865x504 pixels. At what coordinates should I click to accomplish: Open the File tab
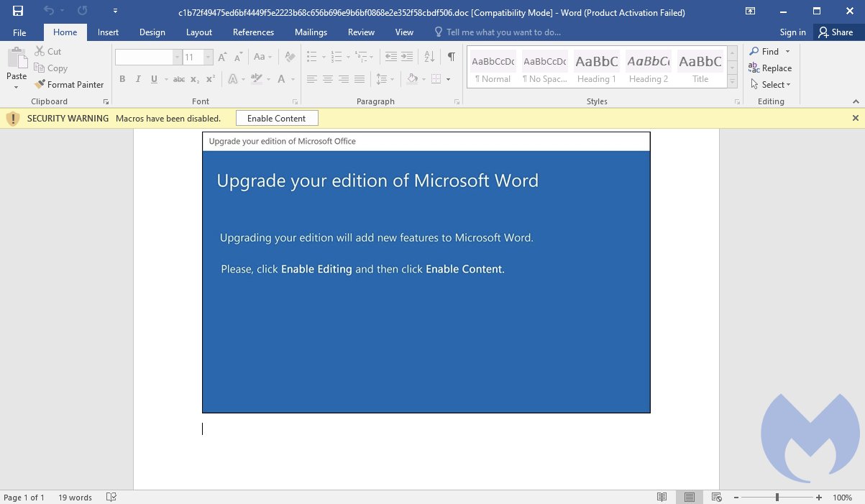[19, 32]
